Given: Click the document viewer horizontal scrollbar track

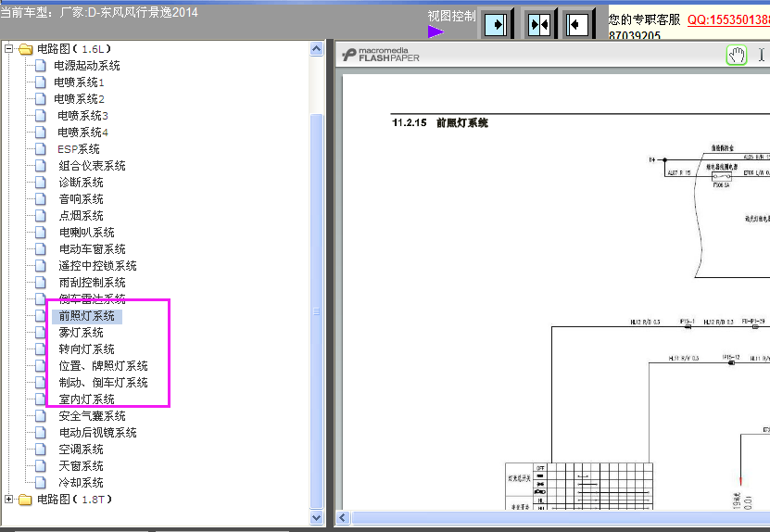Looking at the screenshot, I should coord(561,518).
